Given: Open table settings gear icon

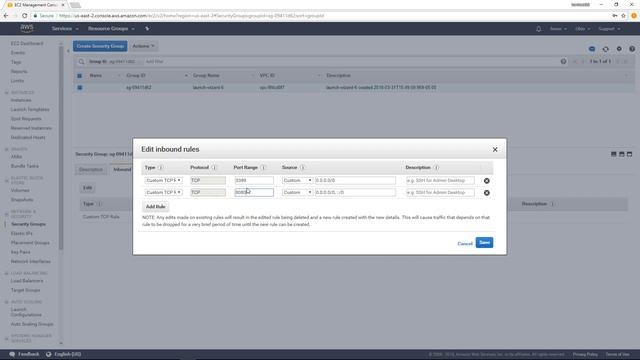Looking at the screenshot, I should pyautogui.click(x=619, y=49).
